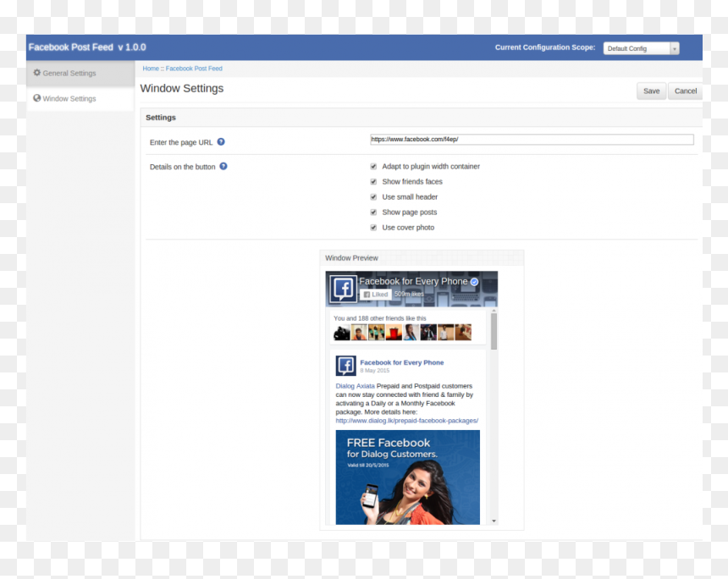Follow the Facebook Post Feed breadcrumb link
This screenshot has height=579, width=728.
[x=194, y=69]
